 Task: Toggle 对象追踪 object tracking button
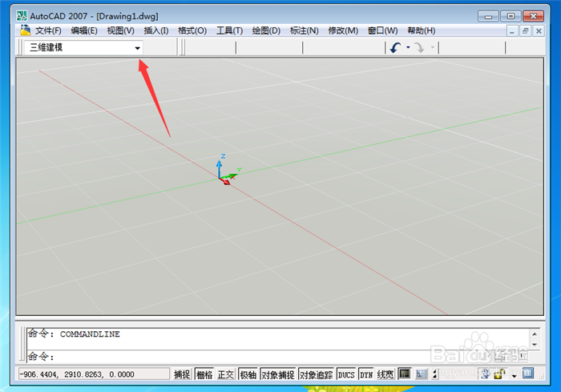pos(316,374)
